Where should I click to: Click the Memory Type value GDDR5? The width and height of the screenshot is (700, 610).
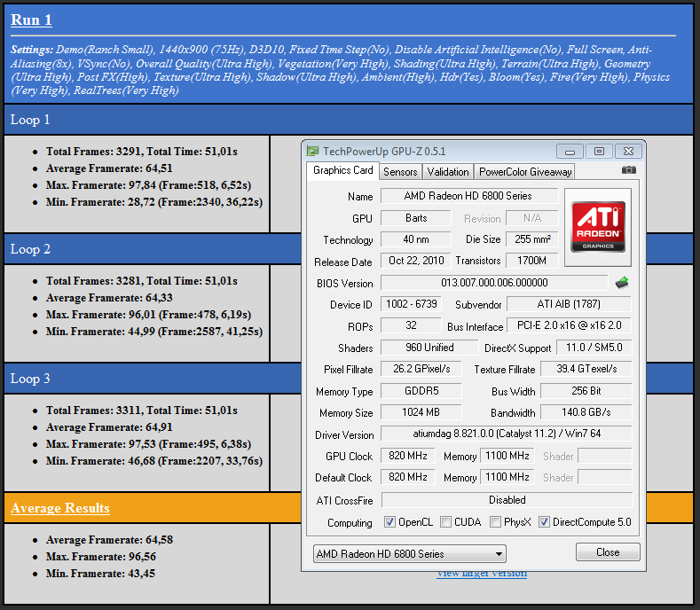pyautogui.click(x=421, y=391)
